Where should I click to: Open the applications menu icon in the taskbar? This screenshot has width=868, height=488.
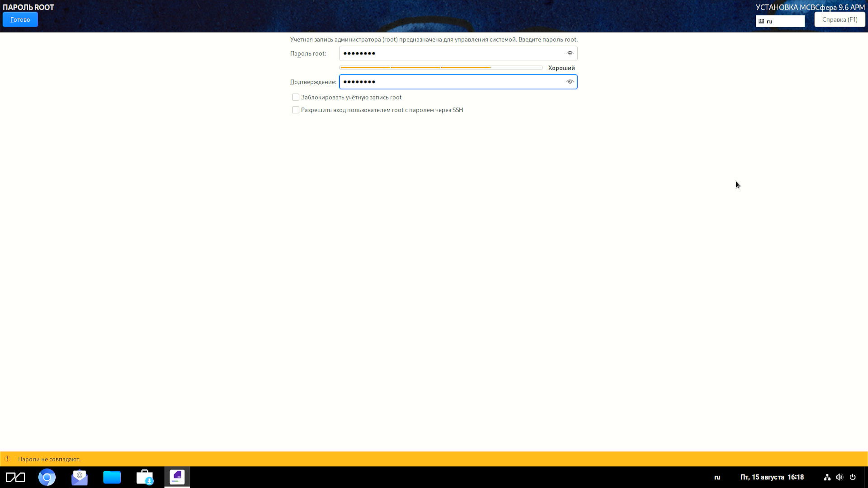pos(15,477)
